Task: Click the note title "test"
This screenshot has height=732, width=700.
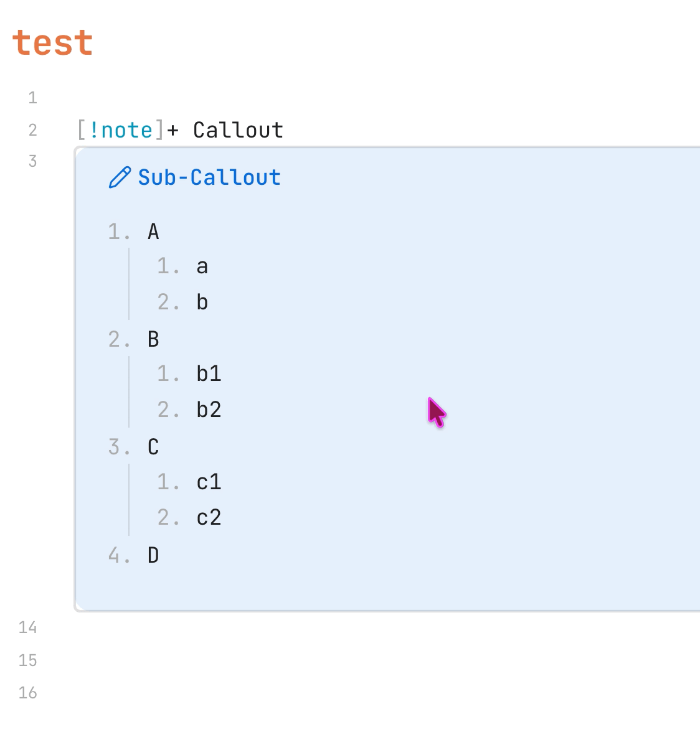Action: 52,43
